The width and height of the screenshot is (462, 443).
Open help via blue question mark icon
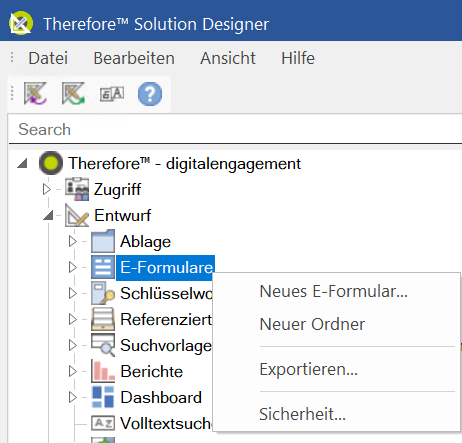coord(150,94)
